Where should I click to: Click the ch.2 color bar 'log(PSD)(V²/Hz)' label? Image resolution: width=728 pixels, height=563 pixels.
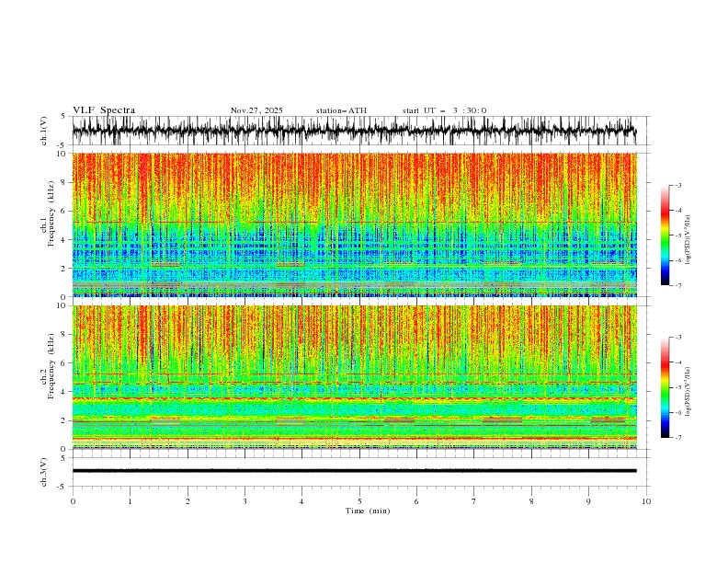point(688,392)
